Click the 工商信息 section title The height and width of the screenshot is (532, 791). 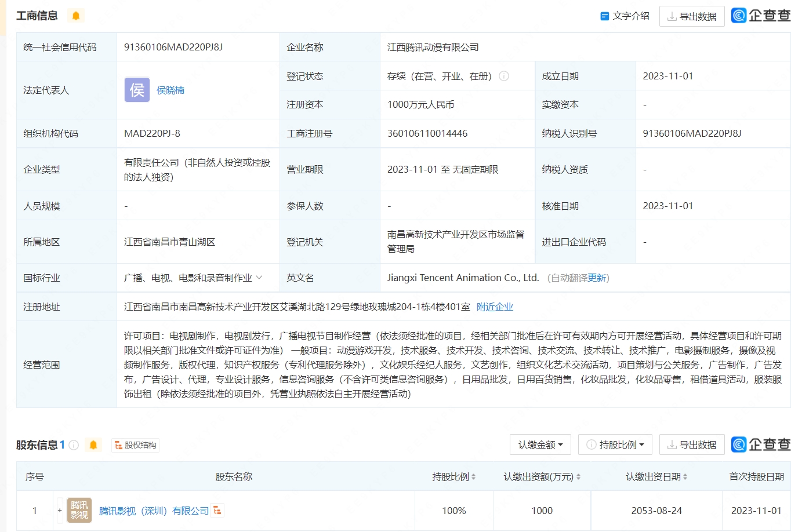click(37, 16)
